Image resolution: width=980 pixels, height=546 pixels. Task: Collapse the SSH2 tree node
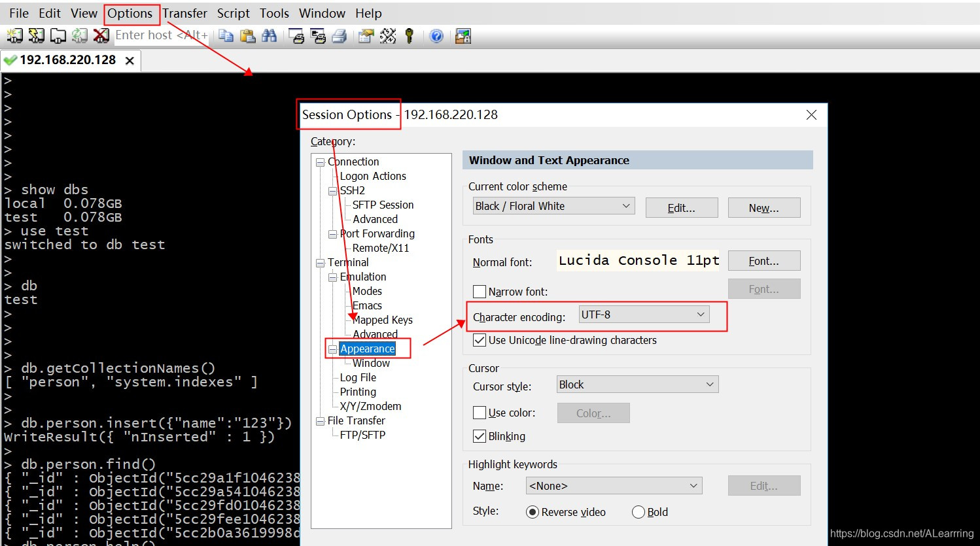[332, 191]
